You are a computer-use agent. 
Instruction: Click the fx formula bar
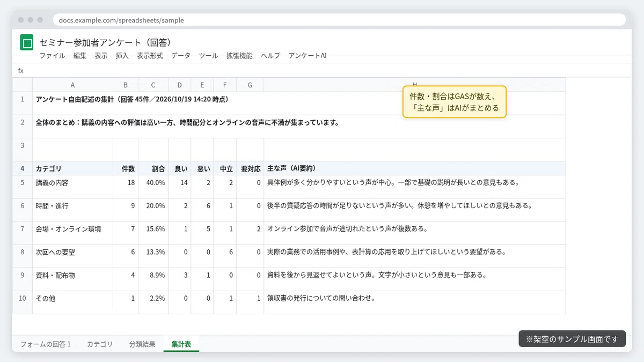coord(322,70)
